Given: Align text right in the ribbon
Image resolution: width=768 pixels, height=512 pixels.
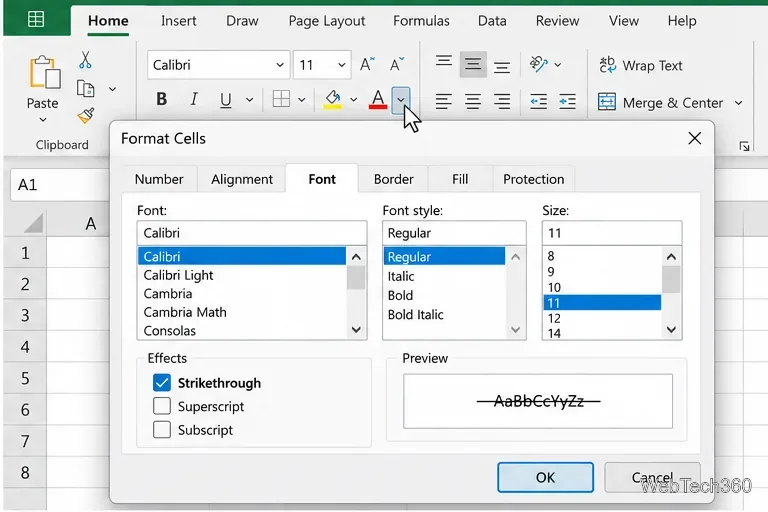Looking at the screenshot, I should (x=502, y=101).
